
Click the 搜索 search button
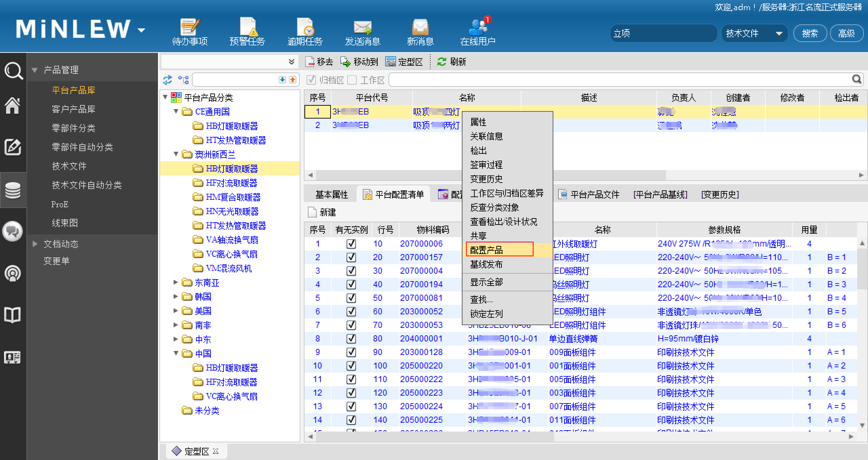[x=810, y=33]
